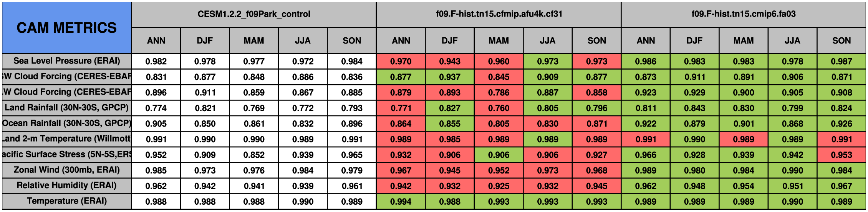868x212 pixels.
Task: Click the red 0.953 Pacific Surface Stress cell
Action: [841, 155]
